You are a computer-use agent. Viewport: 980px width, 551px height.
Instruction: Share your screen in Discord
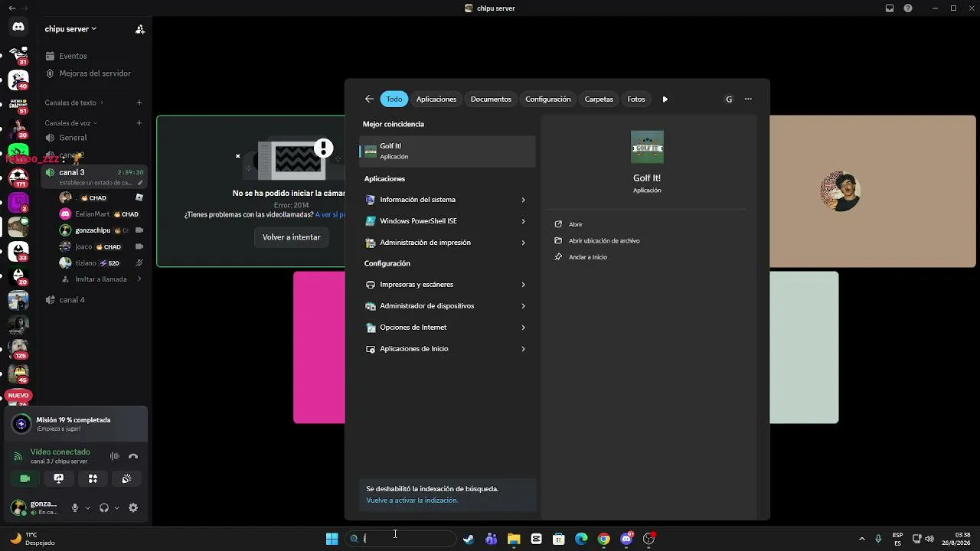59,478
